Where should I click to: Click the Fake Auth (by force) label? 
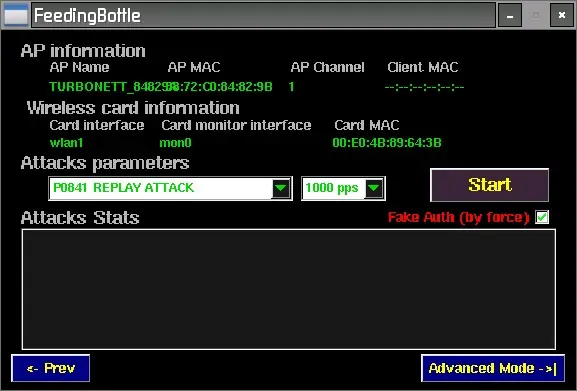click(459, 217)
